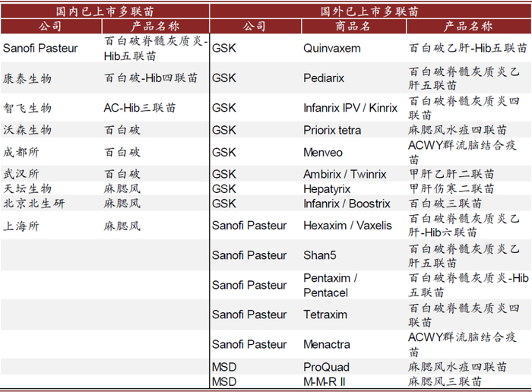Select the company cell '康泰生物'
532x392 pixels.
coord(27,78)
